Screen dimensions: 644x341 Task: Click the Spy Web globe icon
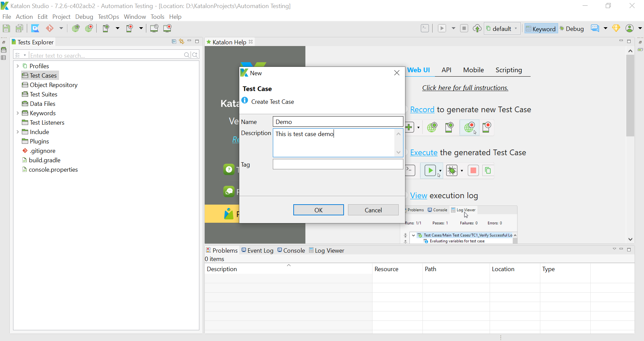(76, 29)
